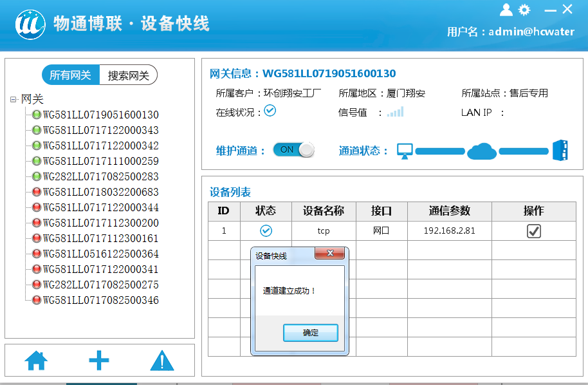Click the cloud channel status icon

click(482, 151)
